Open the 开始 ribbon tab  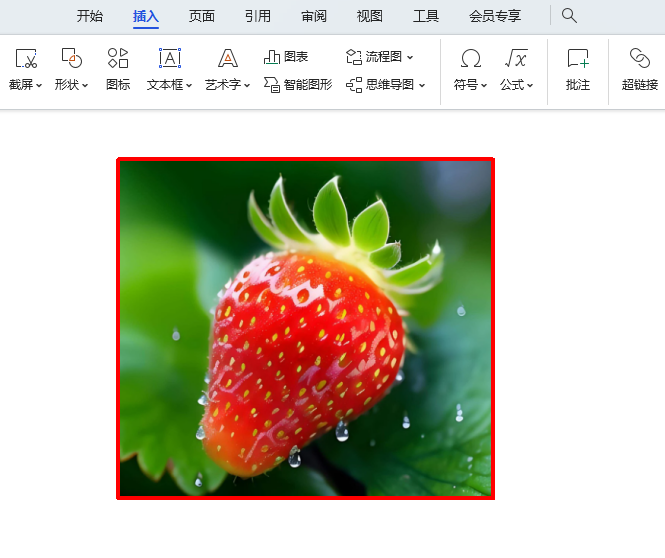click(89, 16)
